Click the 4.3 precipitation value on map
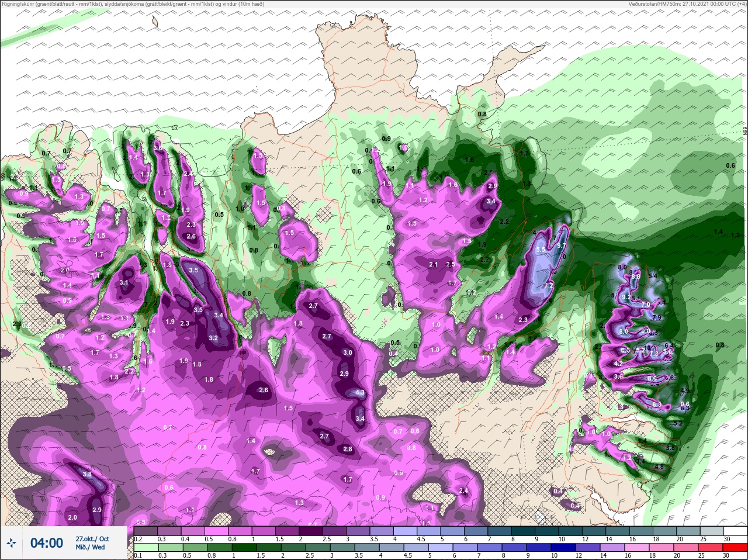The image size is (748, 560). click(360, 393)
